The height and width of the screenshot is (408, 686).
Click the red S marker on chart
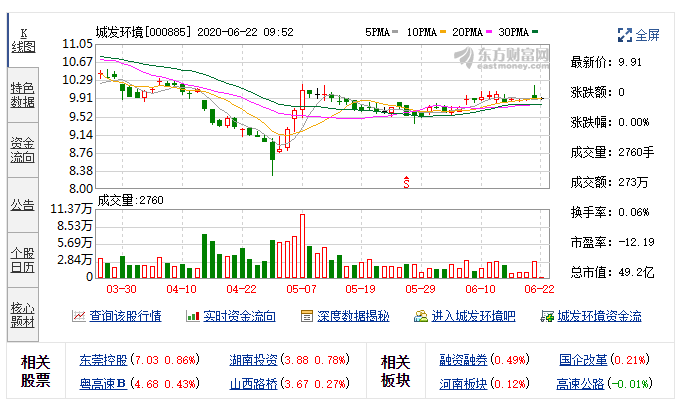[x=406, y=182]
